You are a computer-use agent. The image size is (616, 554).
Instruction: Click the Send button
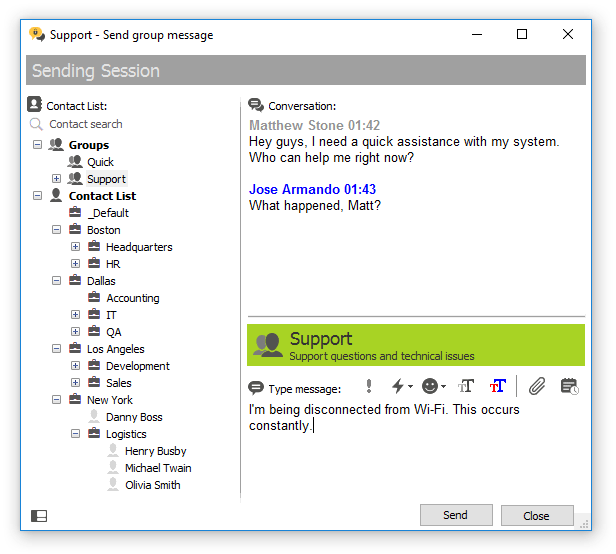(x=456, y=515)
